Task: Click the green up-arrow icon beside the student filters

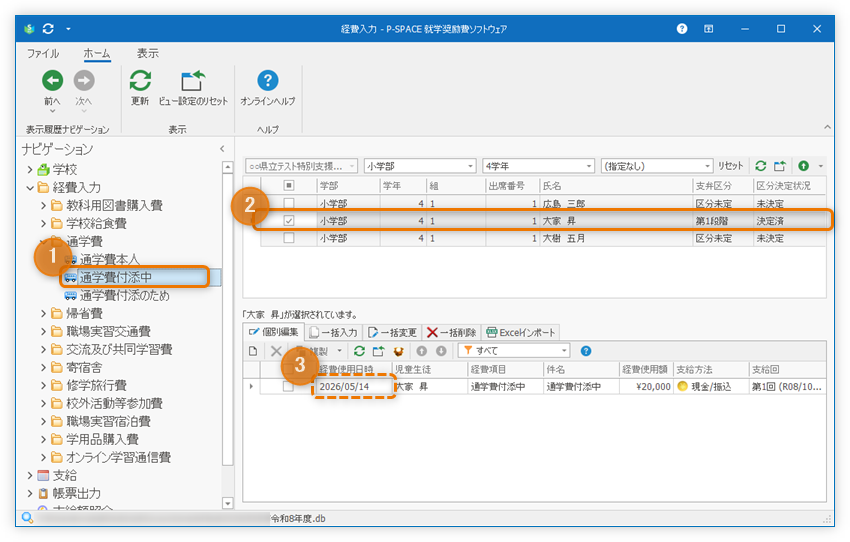Action: click(x=803, y=165)
